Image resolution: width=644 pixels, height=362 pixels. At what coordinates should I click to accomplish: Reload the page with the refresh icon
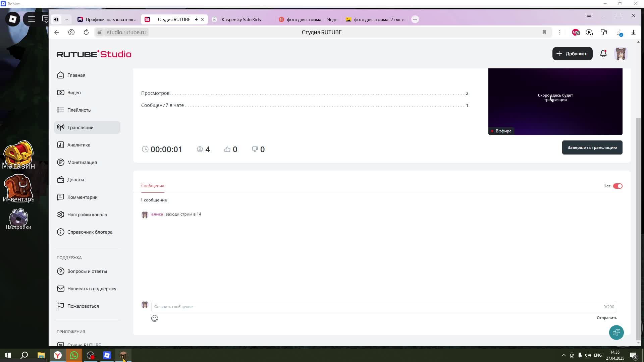click(x=86, y=32)
